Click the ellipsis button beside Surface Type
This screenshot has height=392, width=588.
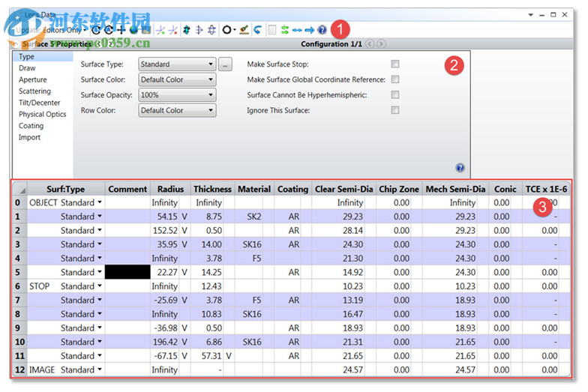point(226,64)
